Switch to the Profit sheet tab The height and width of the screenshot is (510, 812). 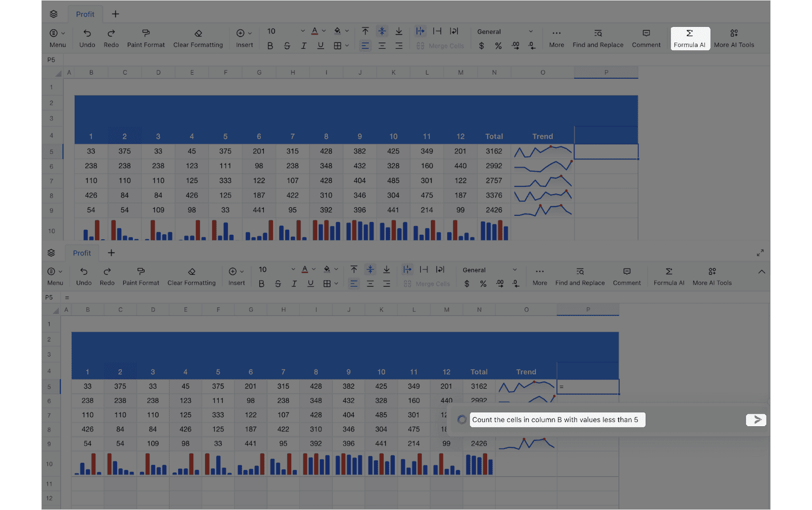point(85,14)
